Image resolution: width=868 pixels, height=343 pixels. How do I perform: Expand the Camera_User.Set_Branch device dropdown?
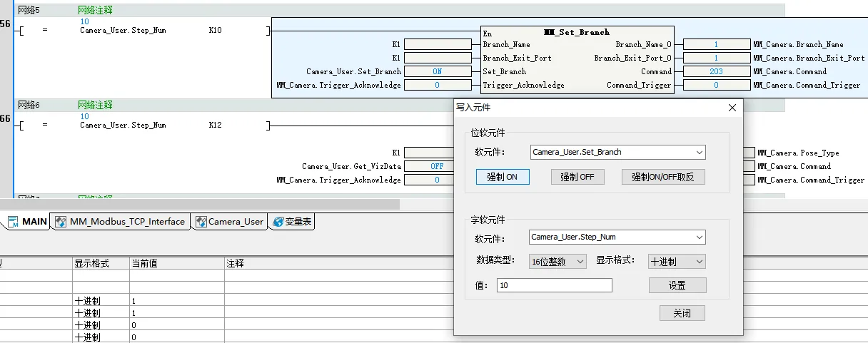699,152
